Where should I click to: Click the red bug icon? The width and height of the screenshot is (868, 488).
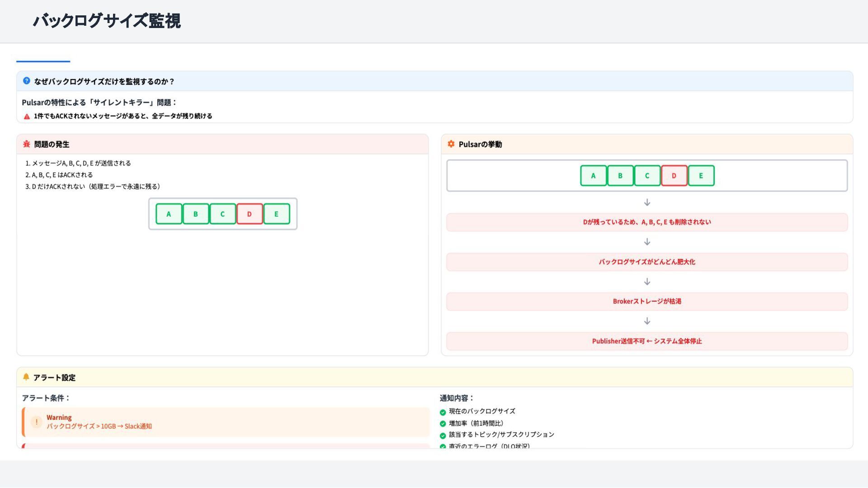[27, 144]
